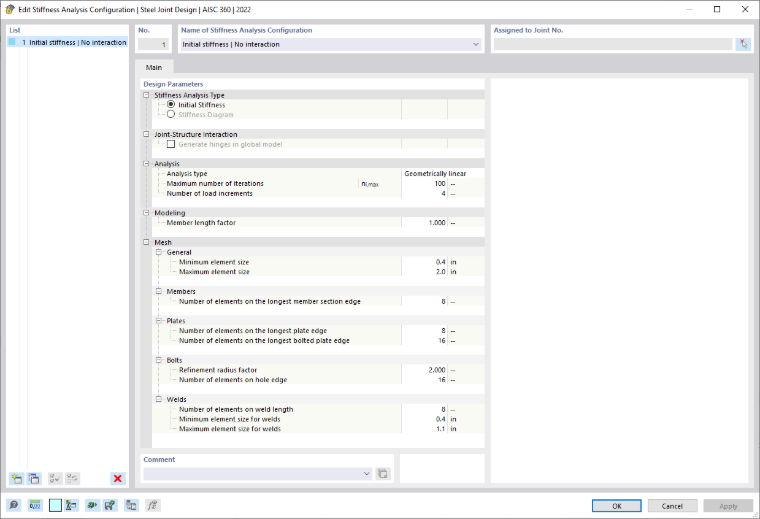
Task: Switch to the Main tab
Action: [x=154, y=67]
